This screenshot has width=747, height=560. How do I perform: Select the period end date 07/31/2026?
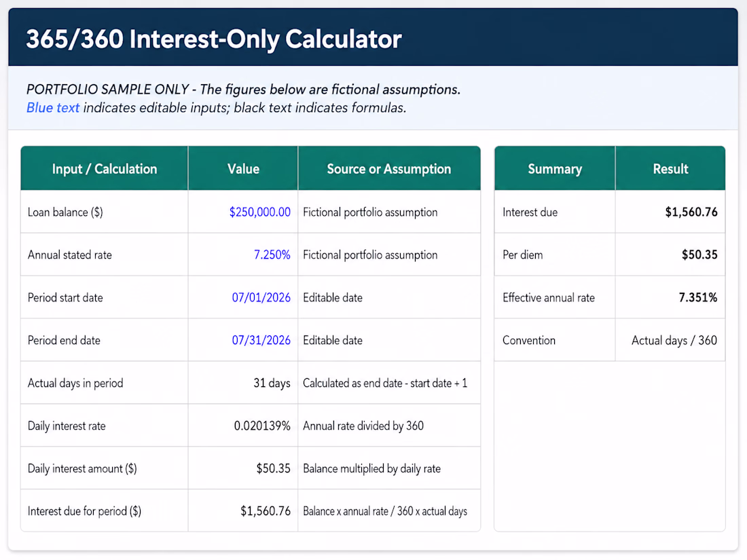click(x=261, y=340)
